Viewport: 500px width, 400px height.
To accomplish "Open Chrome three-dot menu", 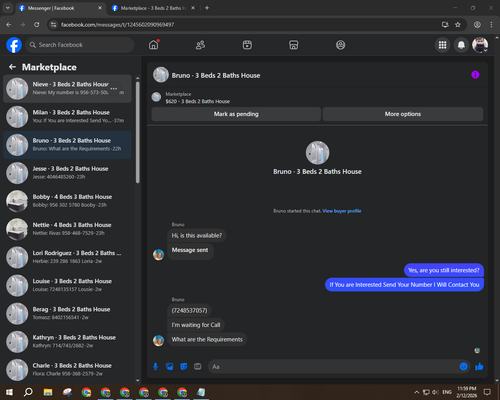I will [491, 25].
